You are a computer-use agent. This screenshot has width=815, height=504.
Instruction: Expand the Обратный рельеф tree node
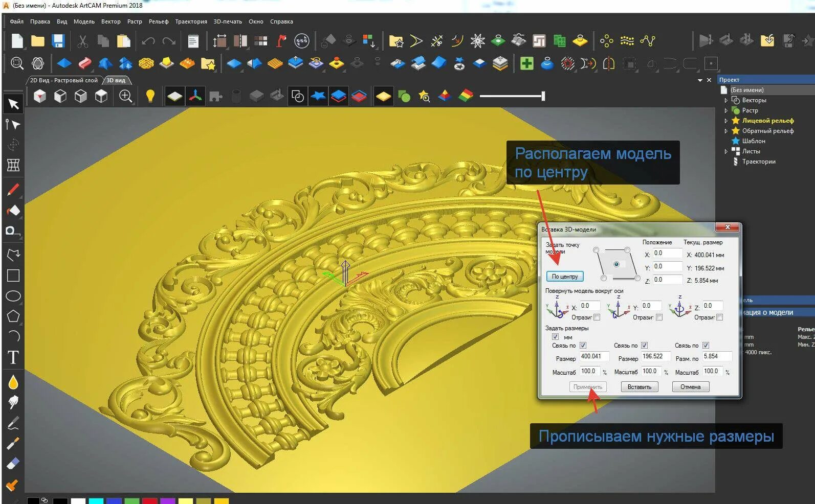coord(725,131)
